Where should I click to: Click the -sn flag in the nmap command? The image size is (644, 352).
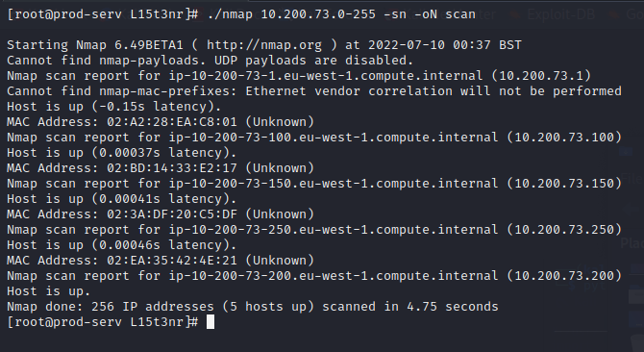click(x=395, y=14)
